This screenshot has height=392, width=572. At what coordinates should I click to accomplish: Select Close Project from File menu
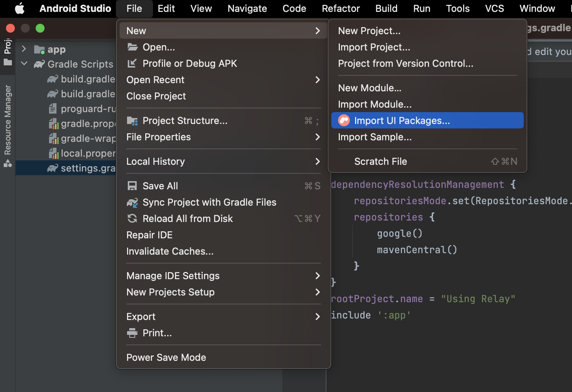point(223,96)
